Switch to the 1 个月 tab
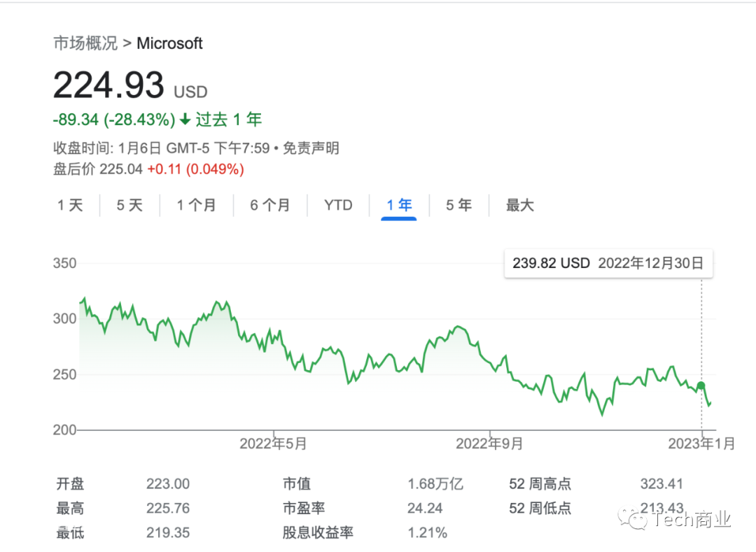756x552 pixels. click(x=196, y=205)
